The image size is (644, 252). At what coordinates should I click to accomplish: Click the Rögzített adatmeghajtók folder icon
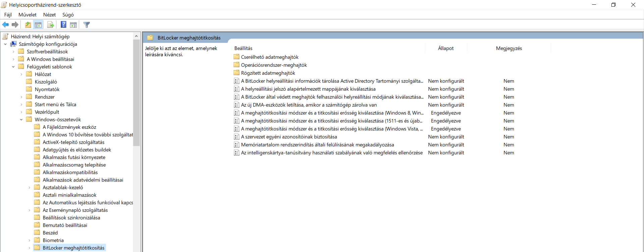[x=236, y=73]
